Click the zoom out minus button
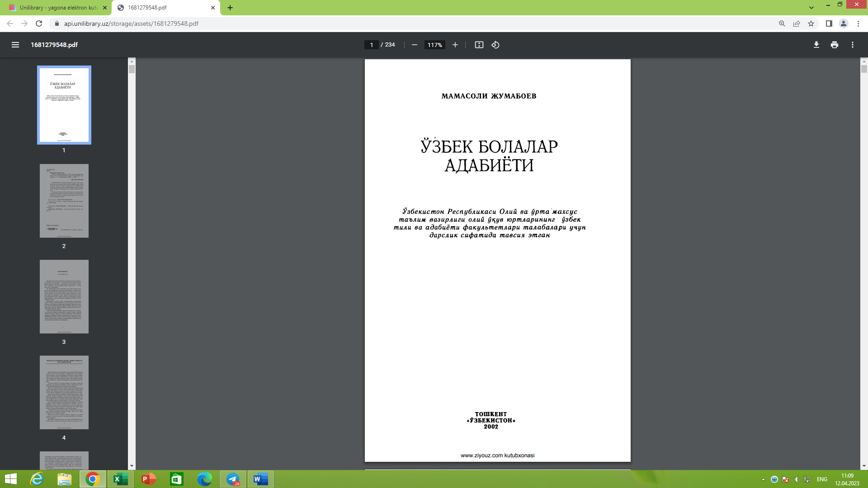This screenshot has width=868, height=488. pyautogui.click(x=414, y=45)
